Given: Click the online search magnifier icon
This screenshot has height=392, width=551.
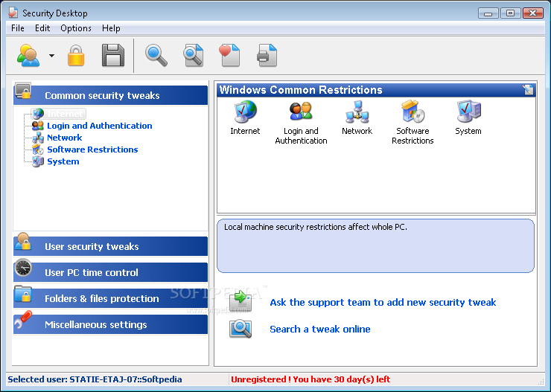Looking at the screenshot, I should point(241,329).
